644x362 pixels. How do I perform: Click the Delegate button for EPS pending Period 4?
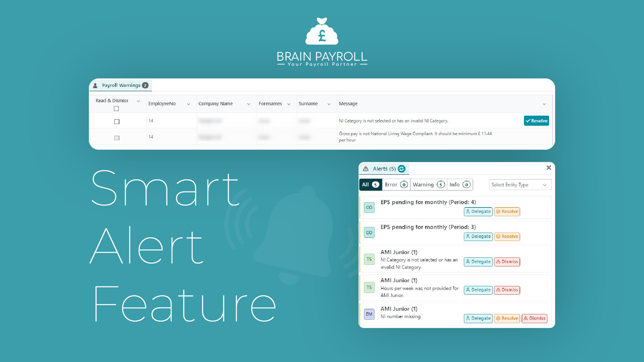(x=477, y=211)
